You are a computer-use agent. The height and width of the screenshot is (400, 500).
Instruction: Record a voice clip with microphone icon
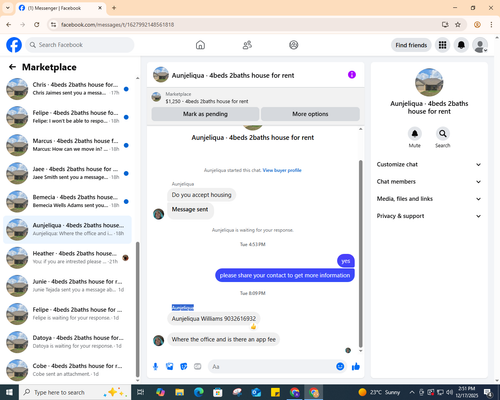[155, 367]
